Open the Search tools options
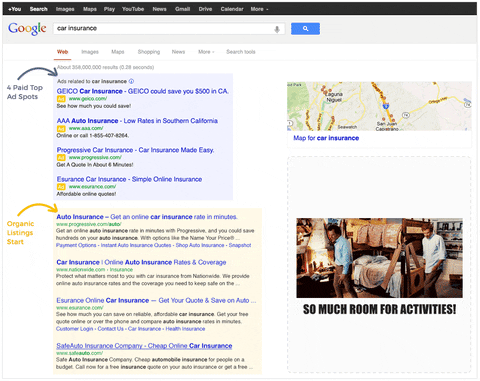Screen dimensions: 480x381 point(241,52)
